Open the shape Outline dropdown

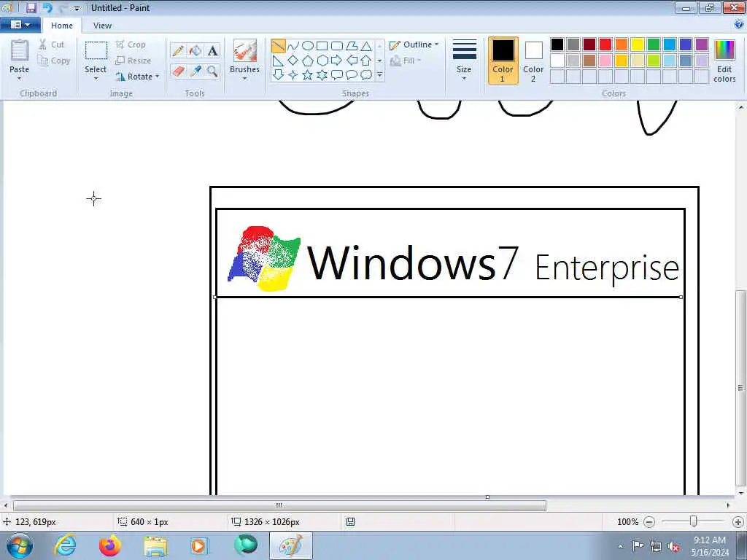click(x=414, y=44)
